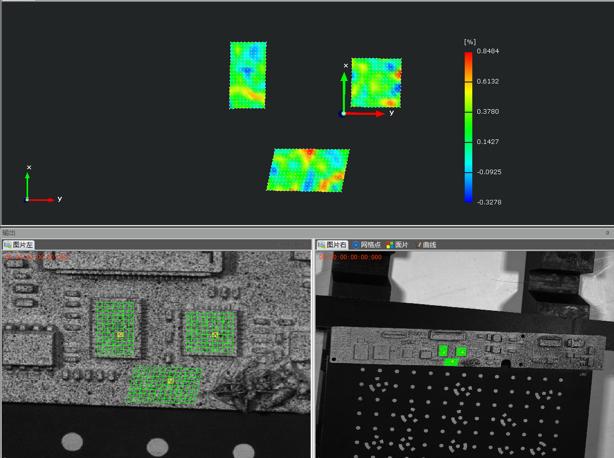The height and width of the screenshot is (458, 614).
Task: Click the right green mesh grid in left image
Action: pyautogui.click(x=211, y=332)
